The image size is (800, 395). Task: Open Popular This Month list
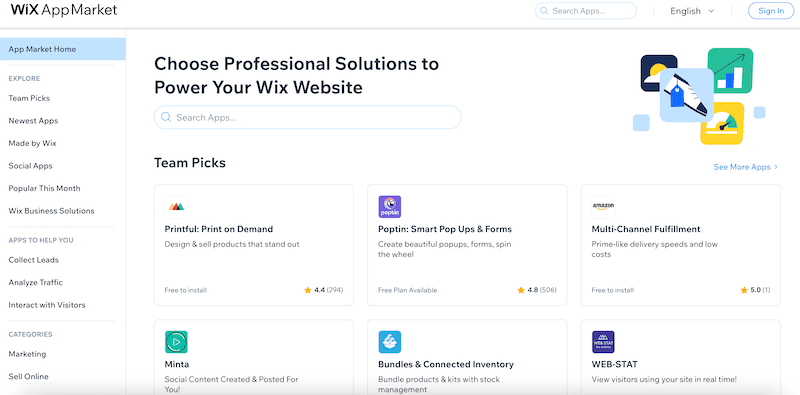44,188
